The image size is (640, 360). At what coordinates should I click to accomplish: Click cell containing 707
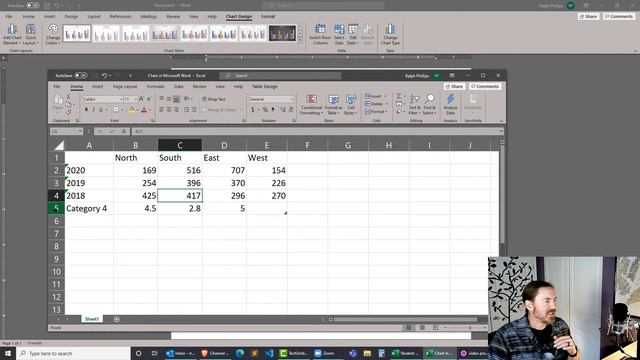[x=224, y=170]
